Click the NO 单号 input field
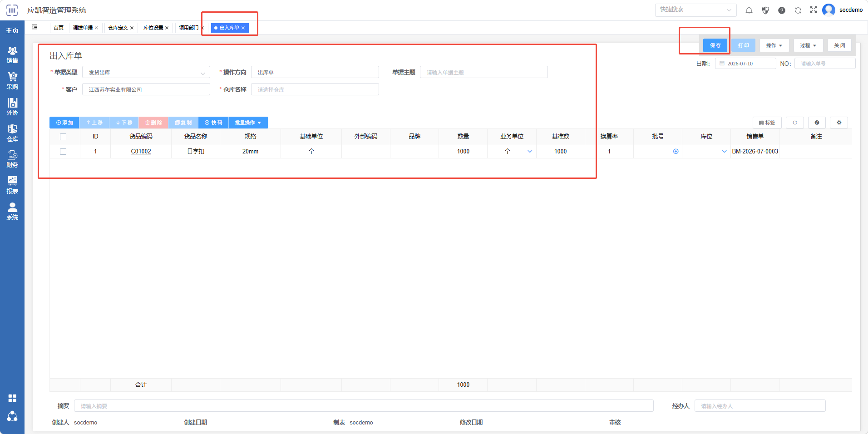The width and height of the screenshot is (868, 434). [825, 64]
